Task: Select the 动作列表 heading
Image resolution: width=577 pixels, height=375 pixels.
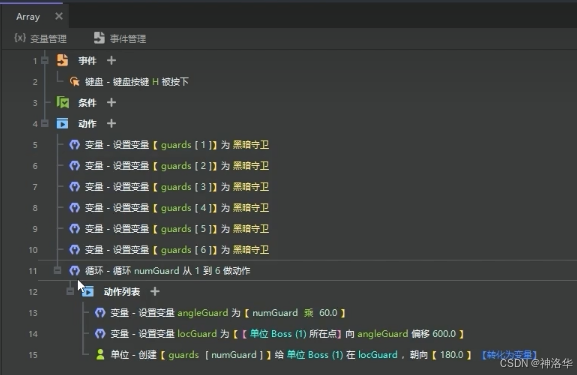Action: (x=122, y=292)
